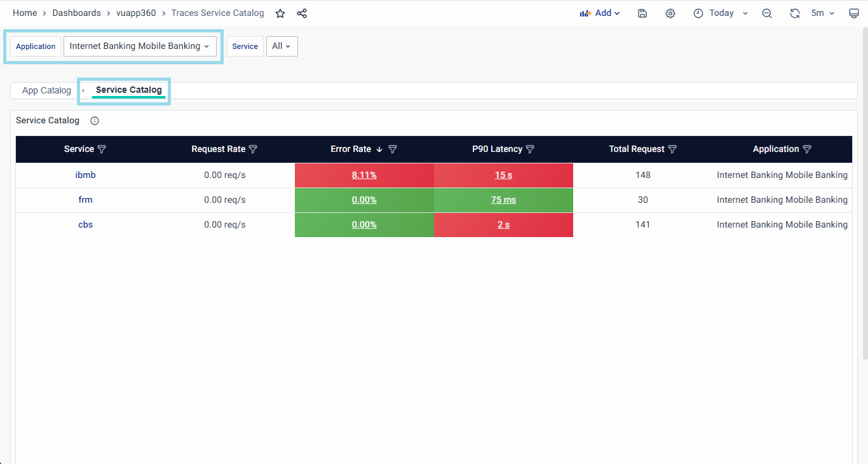The image size is (868, 464).
Task: Open dashboard settings gear icon
Action: [670, 13]
